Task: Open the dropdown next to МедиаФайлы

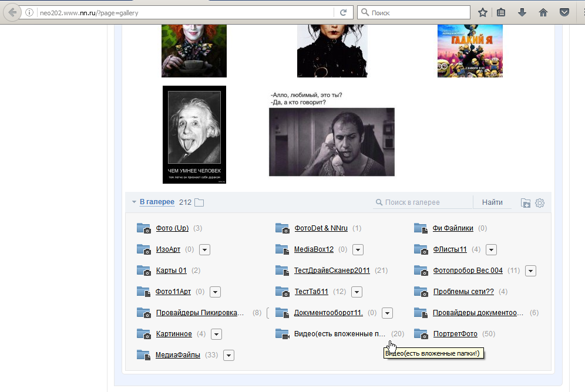Action: [x=228, y=356]
